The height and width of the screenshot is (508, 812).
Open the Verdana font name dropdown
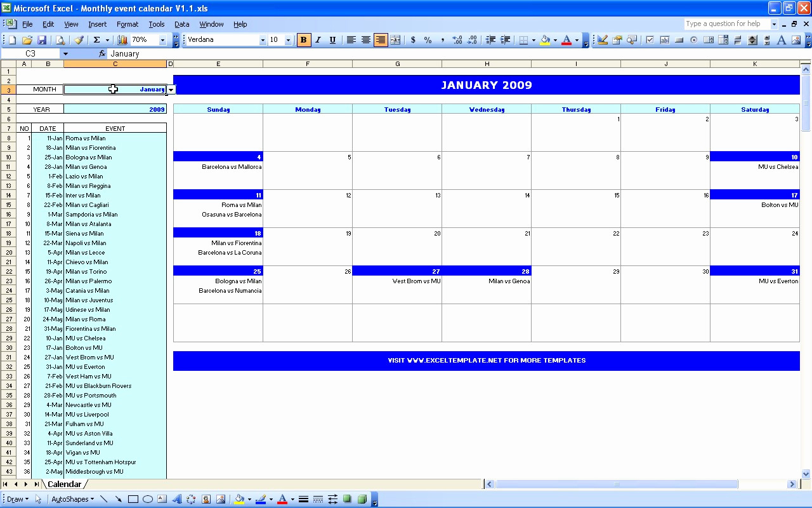click(x=263, y=40)
